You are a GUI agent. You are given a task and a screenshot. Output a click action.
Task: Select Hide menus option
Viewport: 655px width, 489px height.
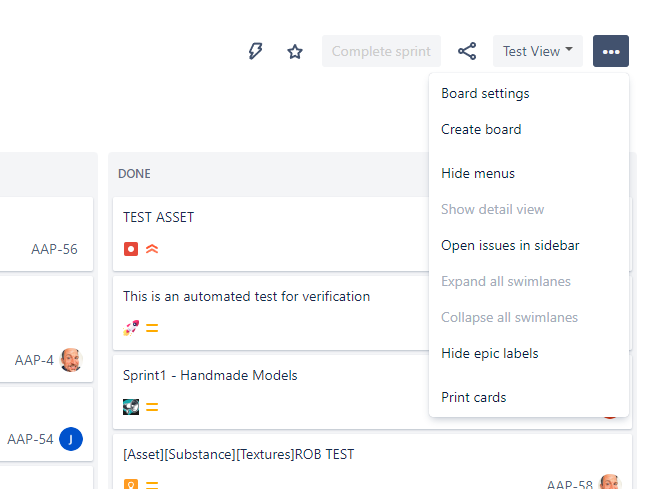click(x=528, y=173)
